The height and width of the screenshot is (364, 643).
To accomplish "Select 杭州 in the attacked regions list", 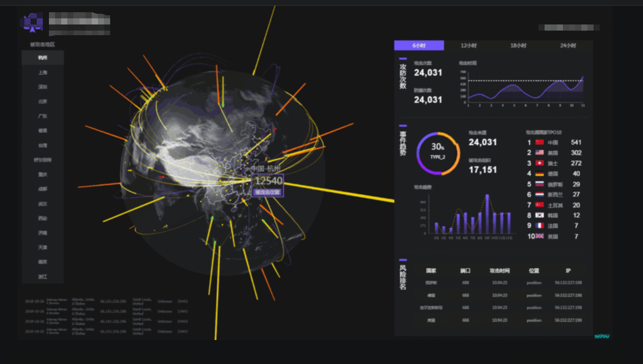I will [42, 58].
